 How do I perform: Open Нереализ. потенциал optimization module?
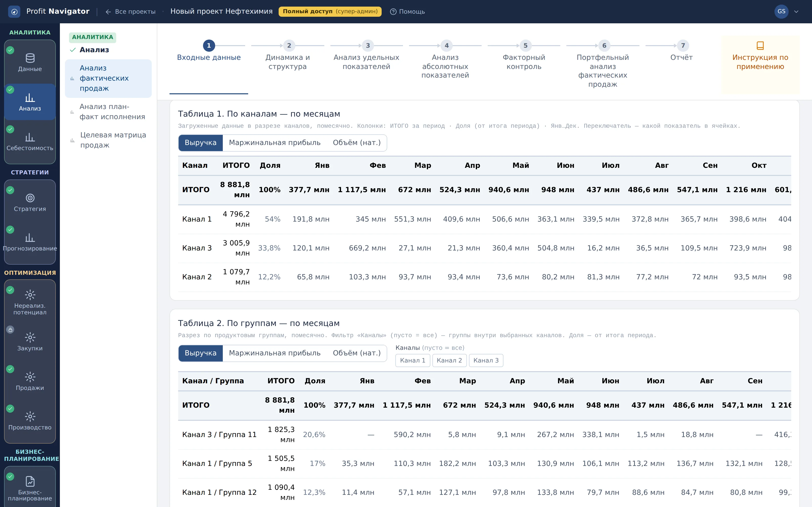click(30, 302)
